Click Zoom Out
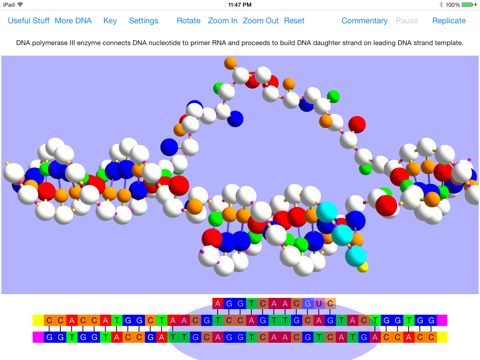This screenshot has width=480, height=360. [260, 21]
